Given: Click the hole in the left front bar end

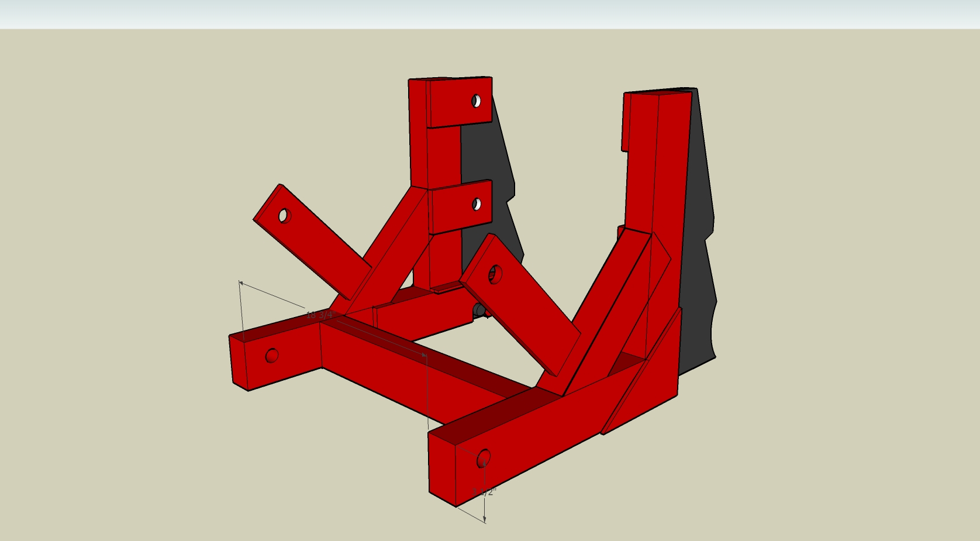Looking at the screenshot, I should 272,355.
